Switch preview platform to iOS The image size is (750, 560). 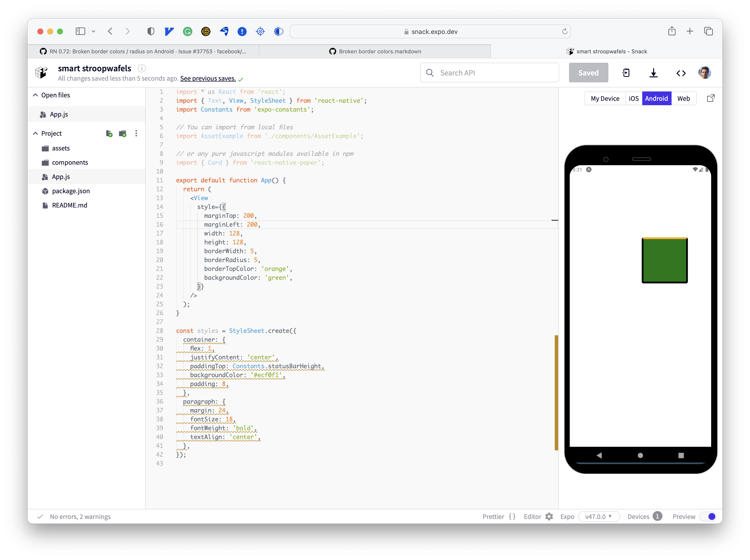point(634,98)
